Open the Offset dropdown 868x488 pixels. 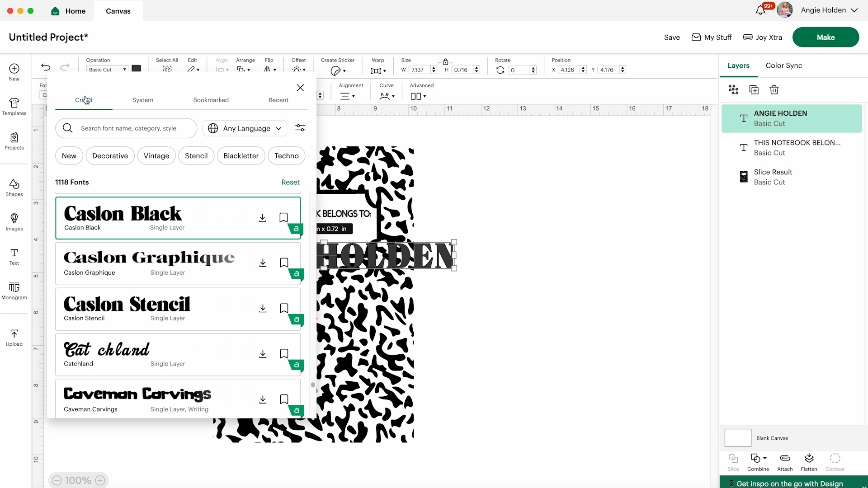[x=299, y=70]
